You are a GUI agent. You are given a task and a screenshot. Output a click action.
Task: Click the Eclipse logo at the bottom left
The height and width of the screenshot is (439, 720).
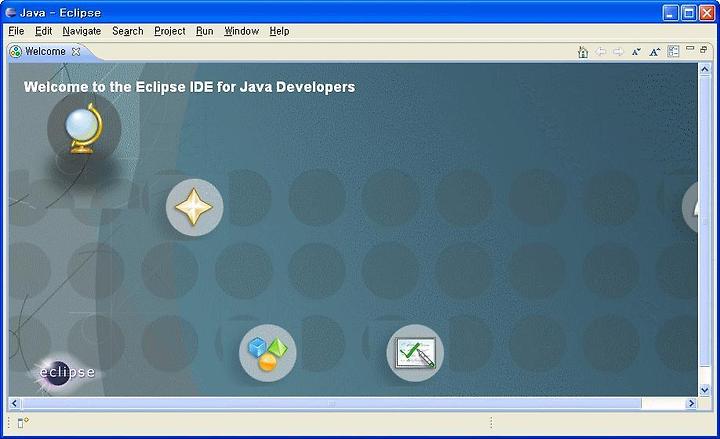(67, 372)
